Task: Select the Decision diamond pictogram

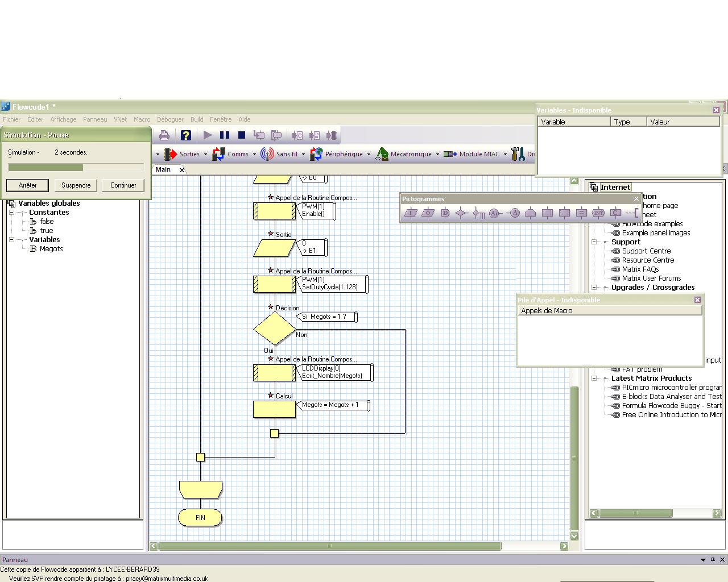Action: (462, 213)
